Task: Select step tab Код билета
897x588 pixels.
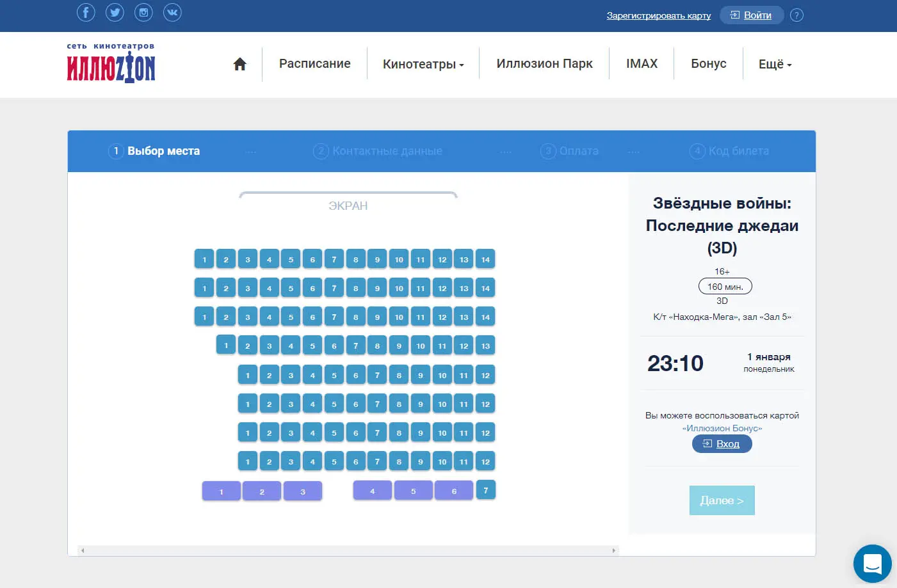Action: coord(729,151)
